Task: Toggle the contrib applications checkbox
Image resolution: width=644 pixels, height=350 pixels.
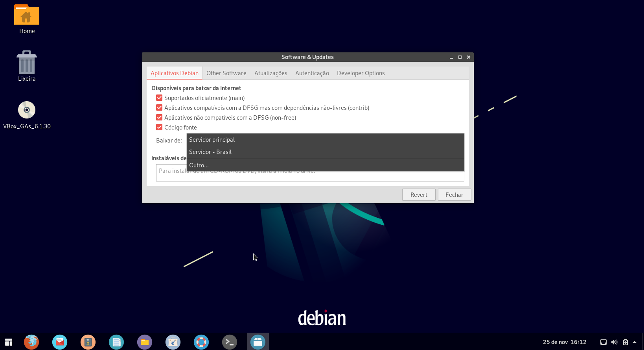Action: pyautogui.click(x=159, y=107)
